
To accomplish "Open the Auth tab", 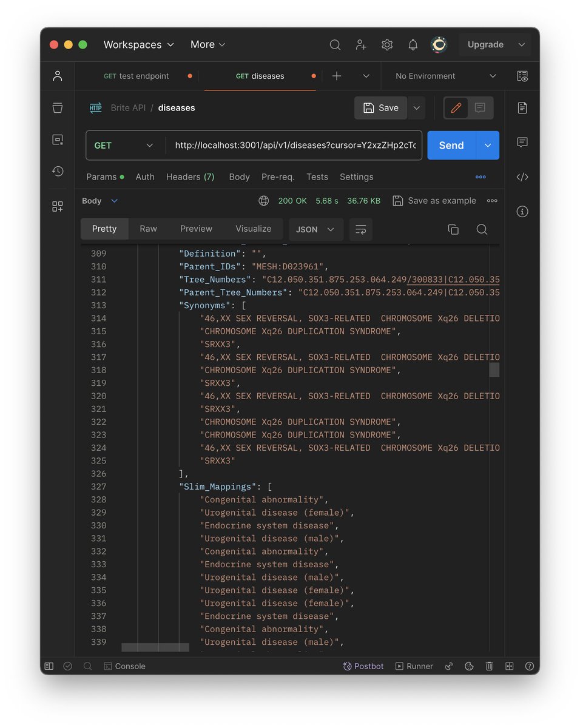I will 145,177.
